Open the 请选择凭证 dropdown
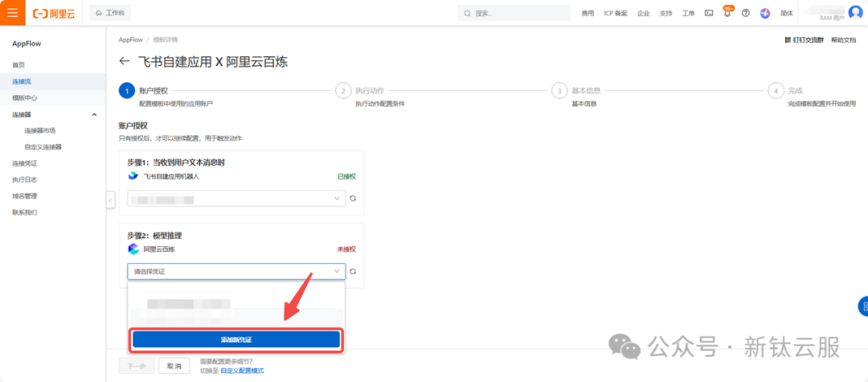868x382 pixels. pyautogui.click(x=236, y=271)
